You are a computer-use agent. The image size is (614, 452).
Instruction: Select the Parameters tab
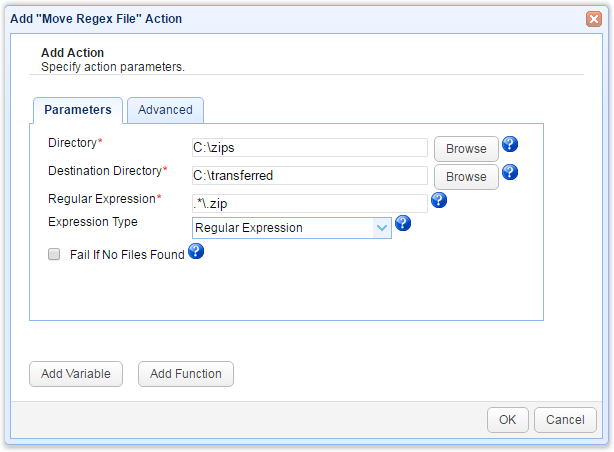tap(78, 110)
